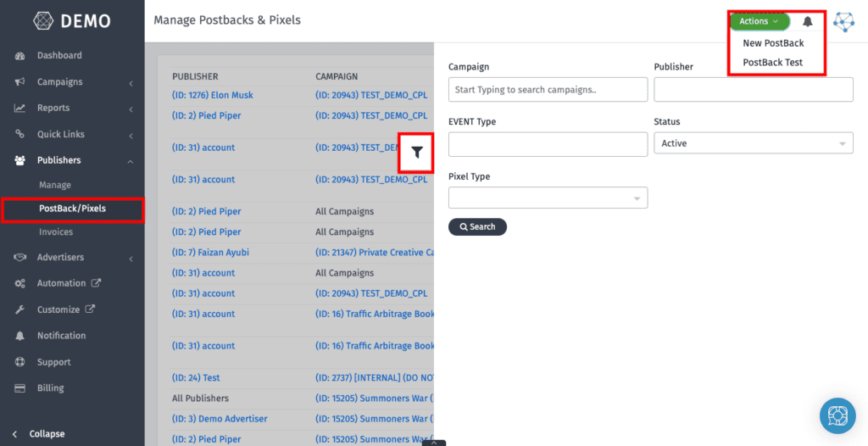Click the Dashboard gauge icon in sidebar

pyautogui.click(x=19, y=56)
